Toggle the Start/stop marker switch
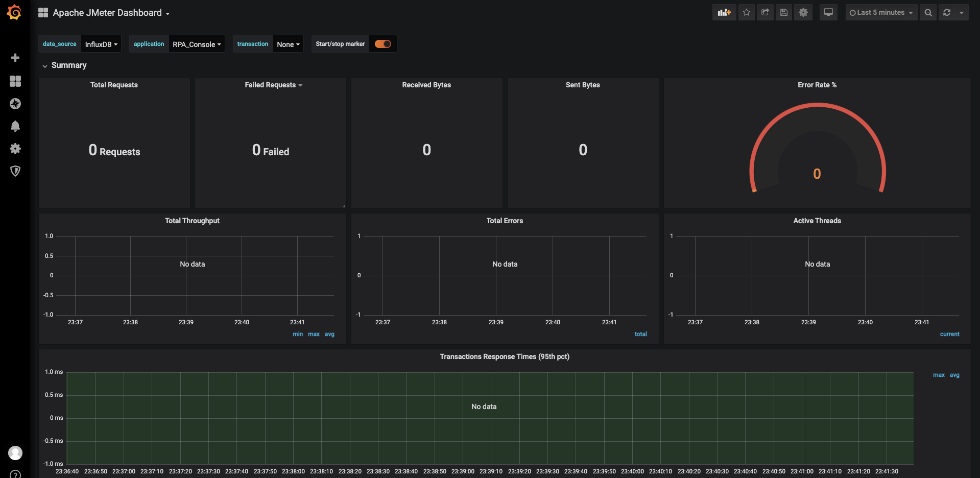The height and width of the screenshot is (478, 980). [383, 44]
